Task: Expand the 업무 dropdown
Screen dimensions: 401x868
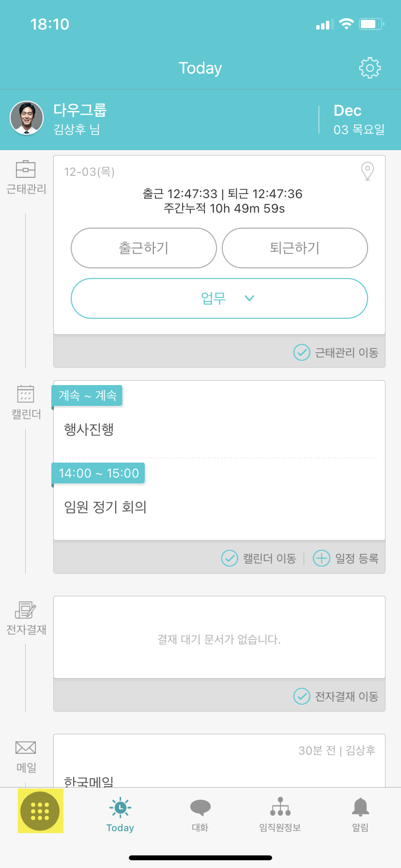Action: [219, 298]
